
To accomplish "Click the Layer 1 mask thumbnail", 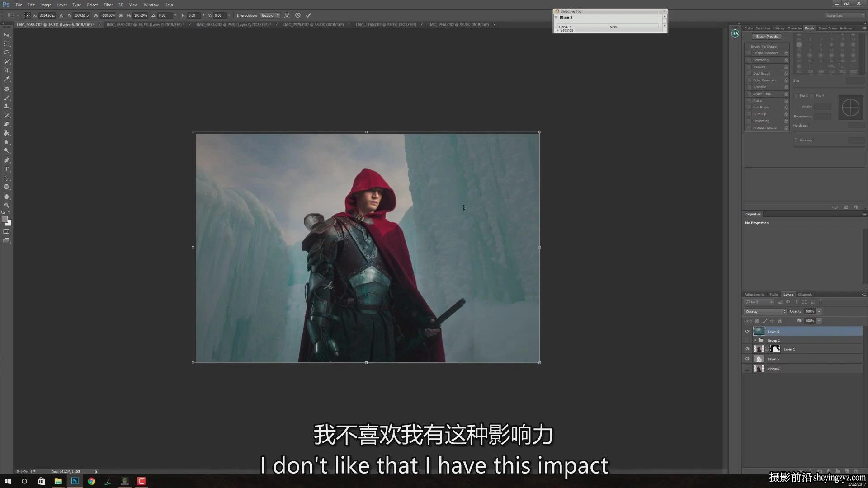I will pyautogui.click(x=776, y=349).
